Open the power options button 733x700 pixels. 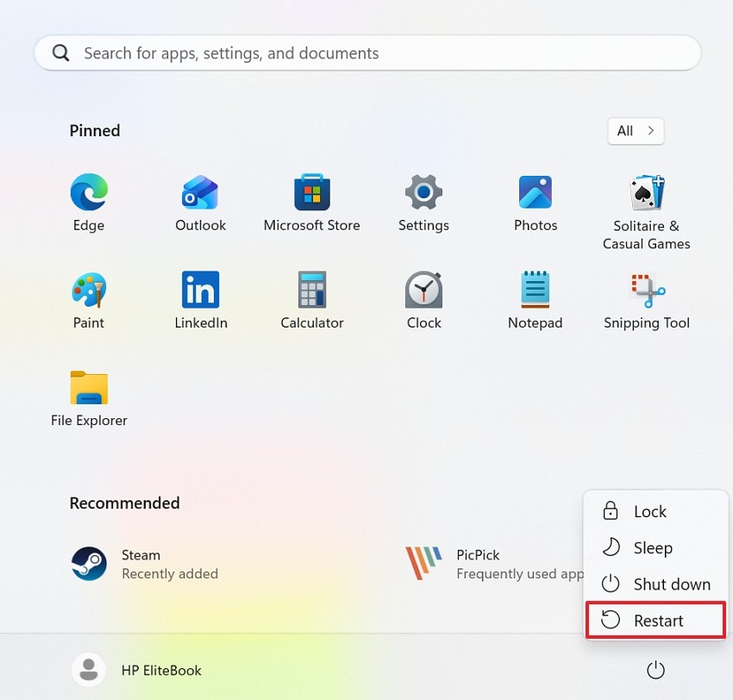coord(655,670)
